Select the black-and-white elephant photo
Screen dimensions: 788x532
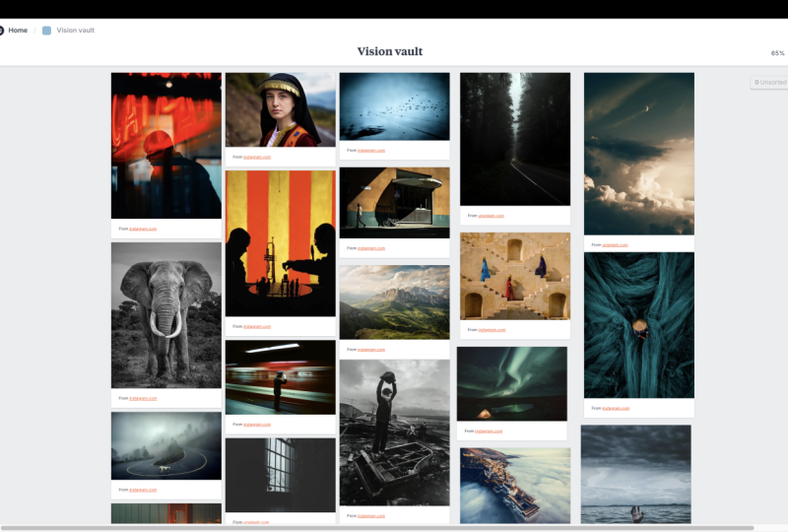(x=166, y=315)
